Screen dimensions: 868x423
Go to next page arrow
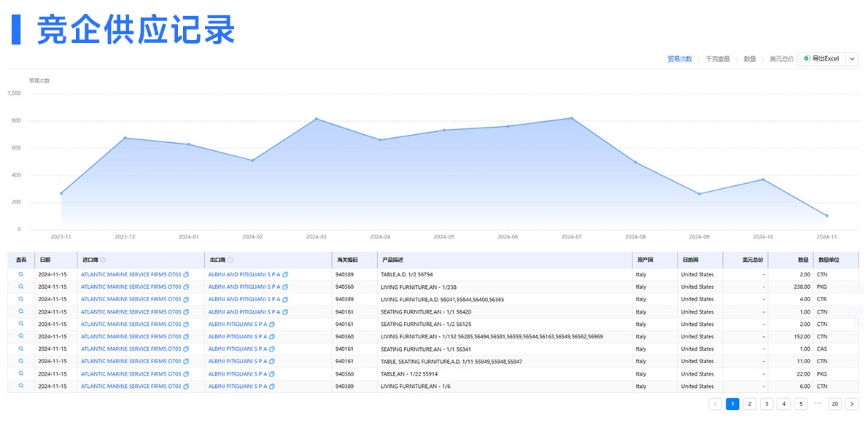(x=852, y=404)
